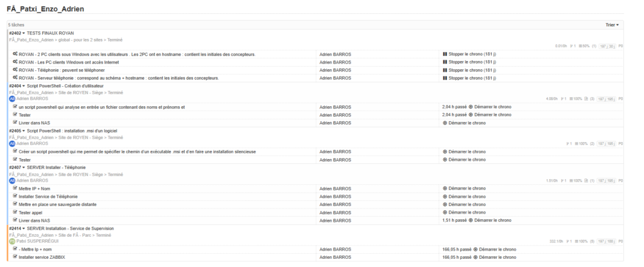This screenshot has width=644, height=267.
Task: Click '2,04 h passé' on the 'un script powershell' row
Action: (454, 107)
